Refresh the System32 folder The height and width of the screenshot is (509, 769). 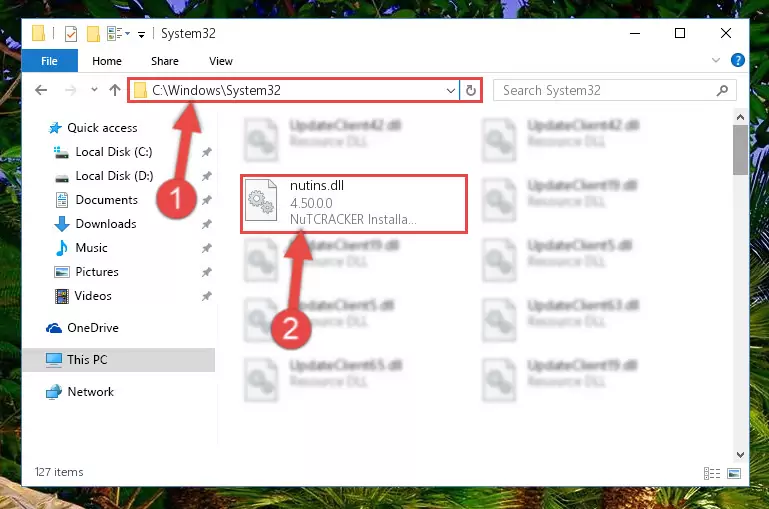(470, 91)
